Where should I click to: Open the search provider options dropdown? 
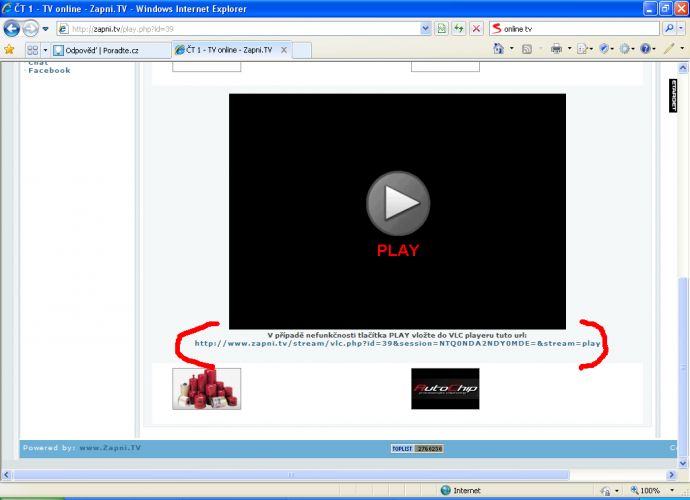[681, 29]
